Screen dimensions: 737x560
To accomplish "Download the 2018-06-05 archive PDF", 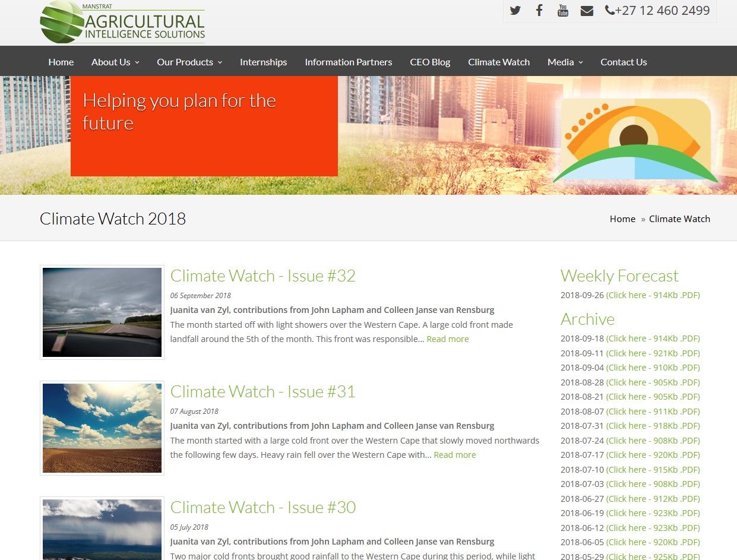I will pos(653,542).
